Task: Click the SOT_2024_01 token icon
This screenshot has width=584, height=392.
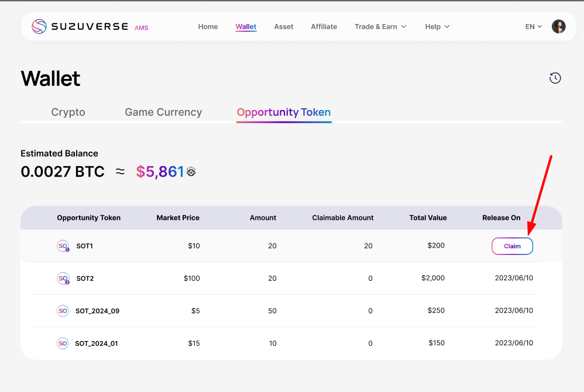Action: click(x=63, y=343)
